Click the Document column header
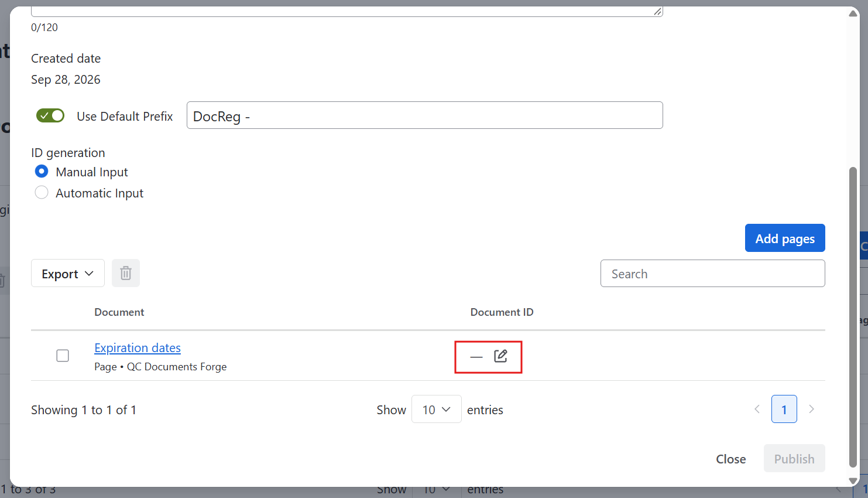The image size is (868, 498). [119, 312]
